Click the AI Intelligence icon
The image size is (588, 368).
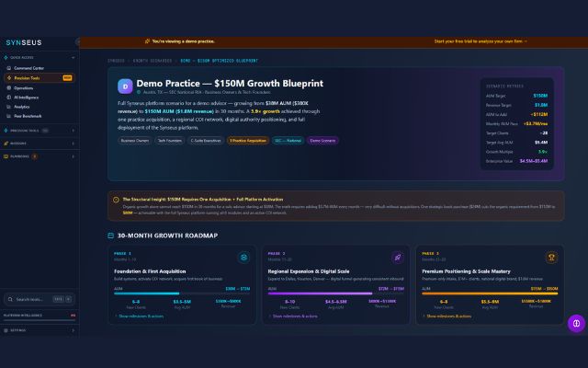pos(9,98)
